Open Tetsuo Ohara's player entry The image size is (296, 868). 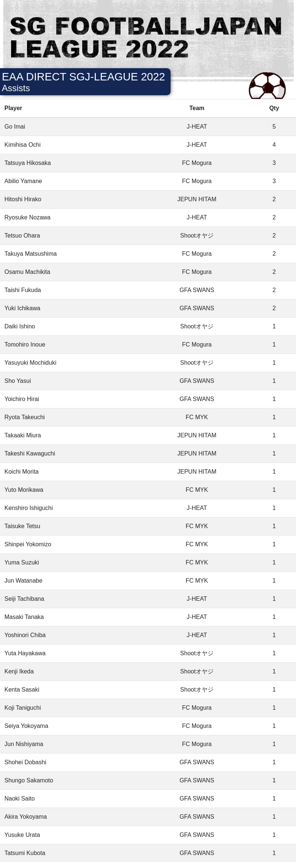[x=22, y=236]
